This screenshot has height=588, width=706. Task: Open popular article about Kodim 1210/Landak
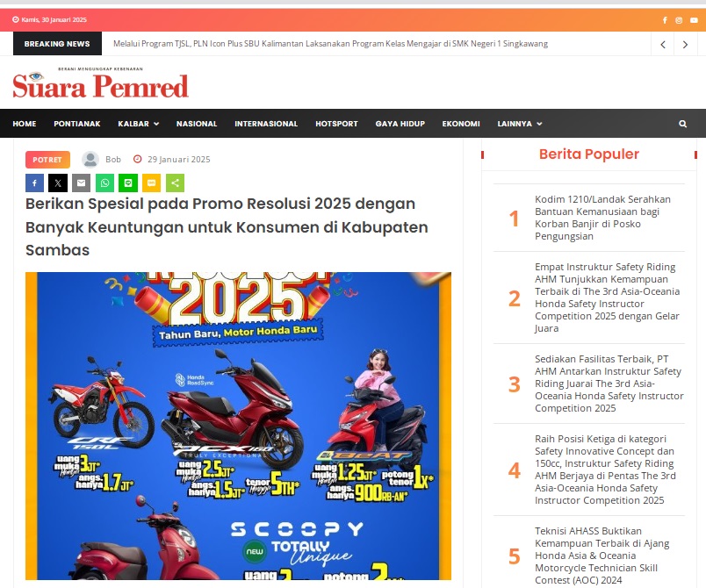[x=602, y=218]
